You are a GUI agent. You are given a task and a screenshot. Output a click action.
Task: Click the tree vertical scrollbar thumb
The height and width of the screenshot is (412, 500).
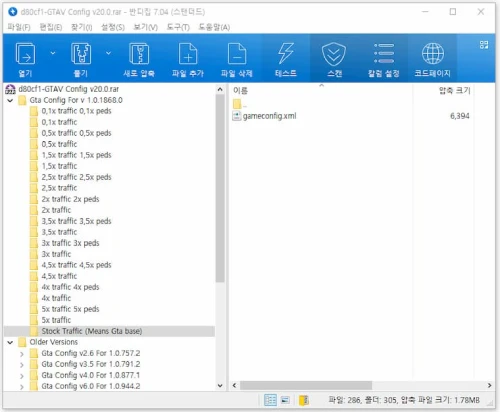[x=220, y=188]
